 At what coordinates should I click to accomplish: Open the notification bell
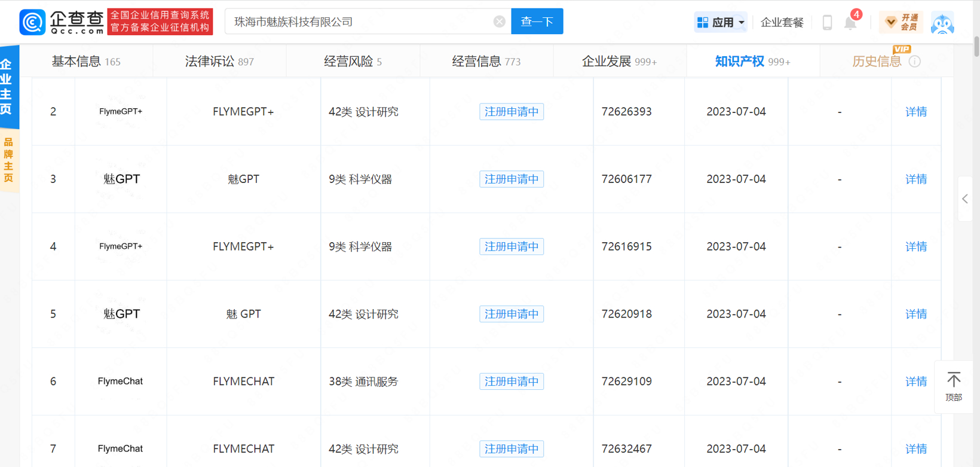pos(850,23)
